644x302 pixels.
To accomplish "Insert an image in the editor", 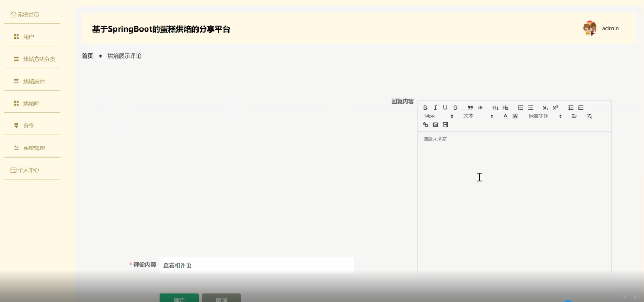I will coord(435,125).
